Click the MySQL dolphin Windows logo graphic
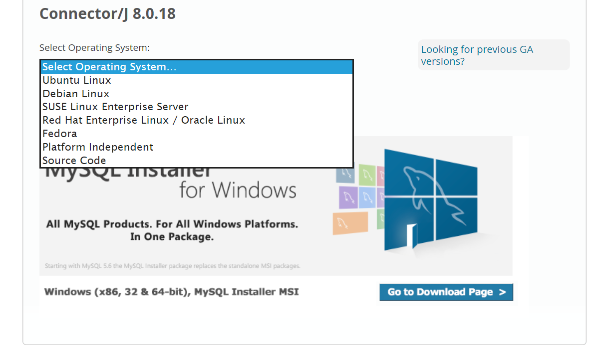 pyautogui.click(x=430, y=198)
